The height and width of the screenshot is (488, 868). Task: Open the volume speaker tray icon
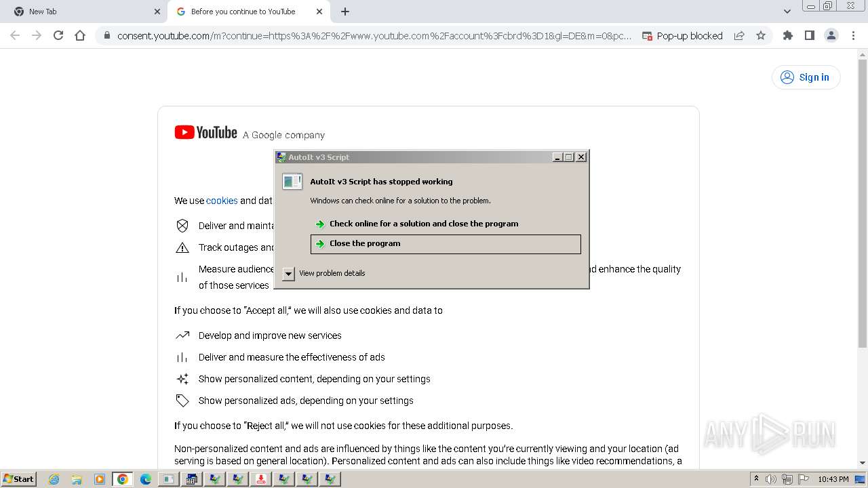pyautogui.click(x=771, y=479)
